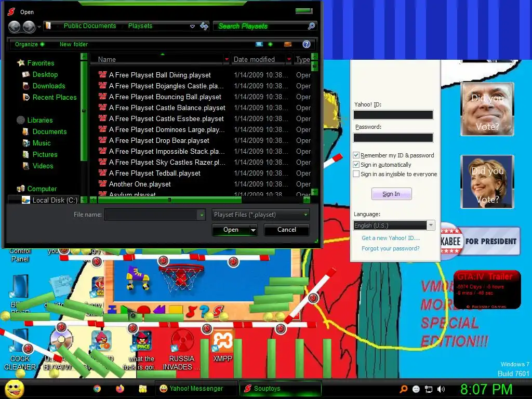Click the volume speaker tray icon
This screenshot has width=532, height=399.
[441, 389]
